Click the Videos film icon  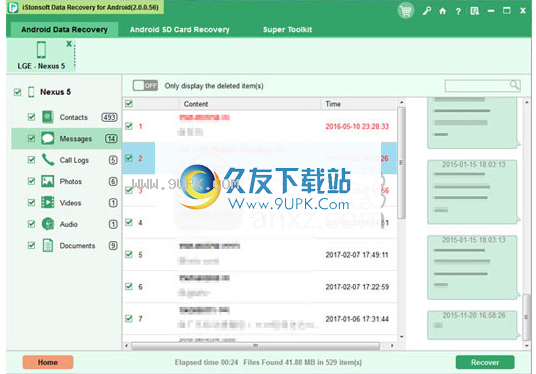coord(48,202)
